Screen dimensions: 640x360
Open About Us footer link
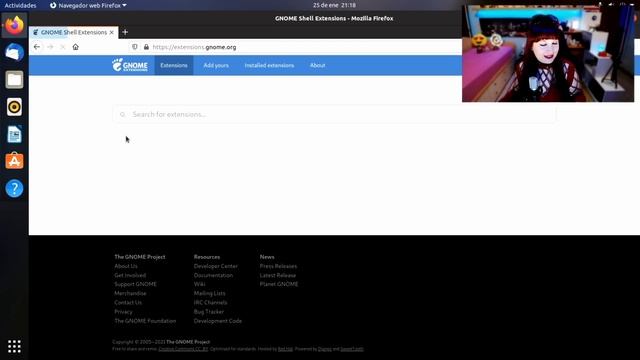click(126, 266)
